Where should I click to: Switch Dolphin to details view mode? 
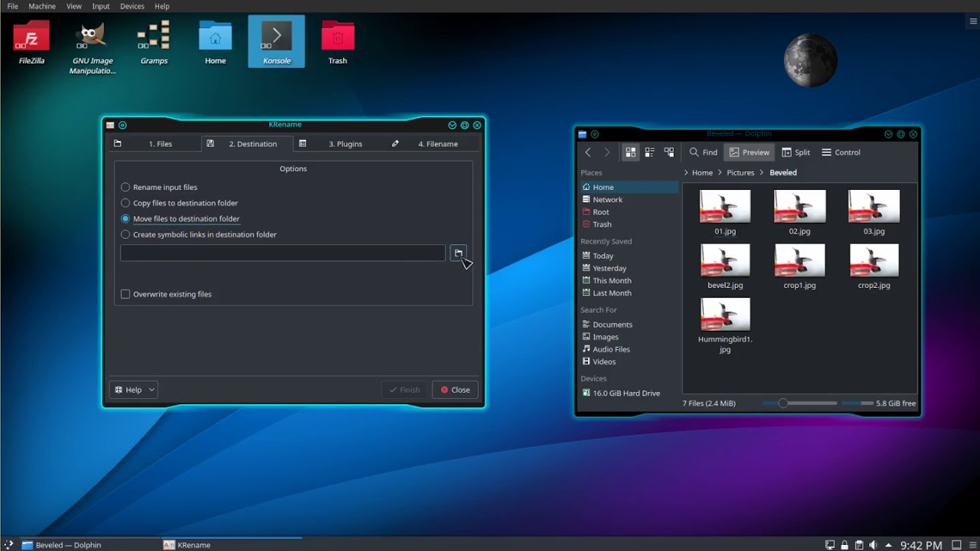tap(668, 152)
